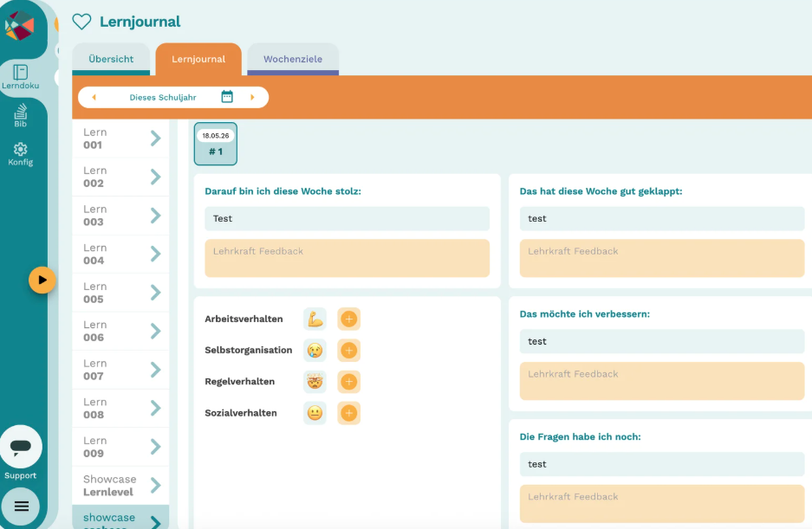Select journal entry #1 dated 18.05.26
The width and height of the screenshot is (812, 529).
click(216, 144)
